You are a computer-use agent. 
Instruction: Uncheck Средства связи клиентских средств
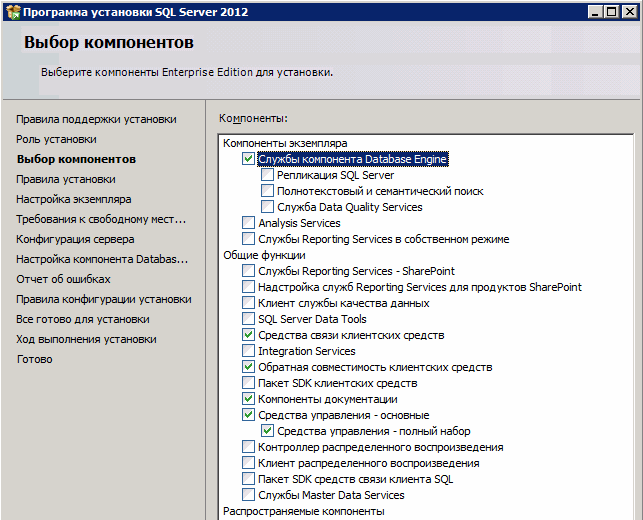point(248,335)
